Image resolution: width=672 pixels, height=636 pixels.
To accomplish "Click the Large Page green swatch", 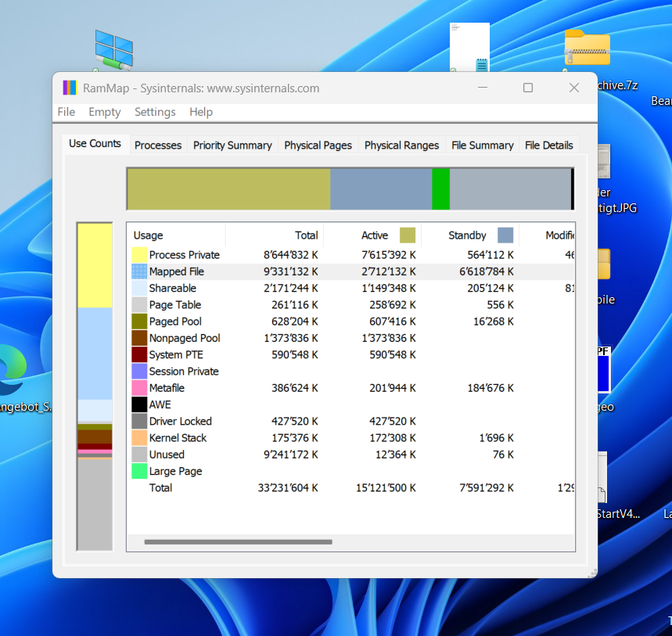I will coord(139,471).
